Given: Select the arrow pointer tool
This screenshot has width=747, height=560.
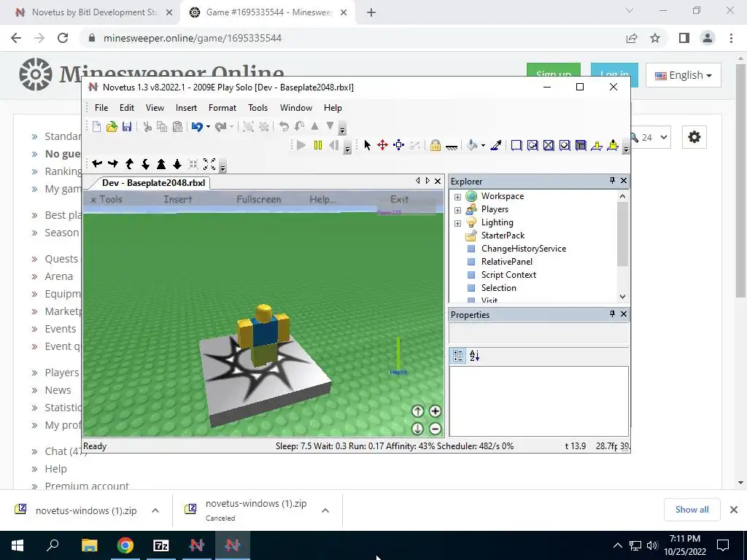Looking at the screenshot, I should tap(368, 145).
